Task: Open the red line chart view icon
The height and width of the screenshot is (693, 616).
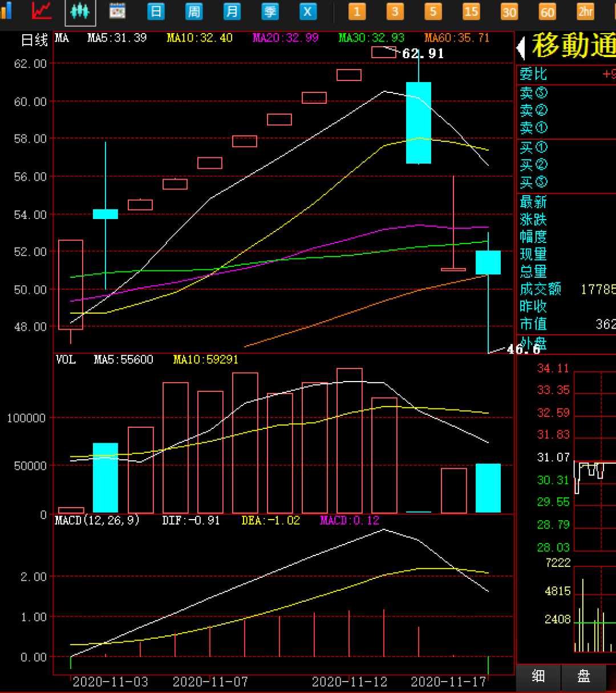Action: point(42,10)
